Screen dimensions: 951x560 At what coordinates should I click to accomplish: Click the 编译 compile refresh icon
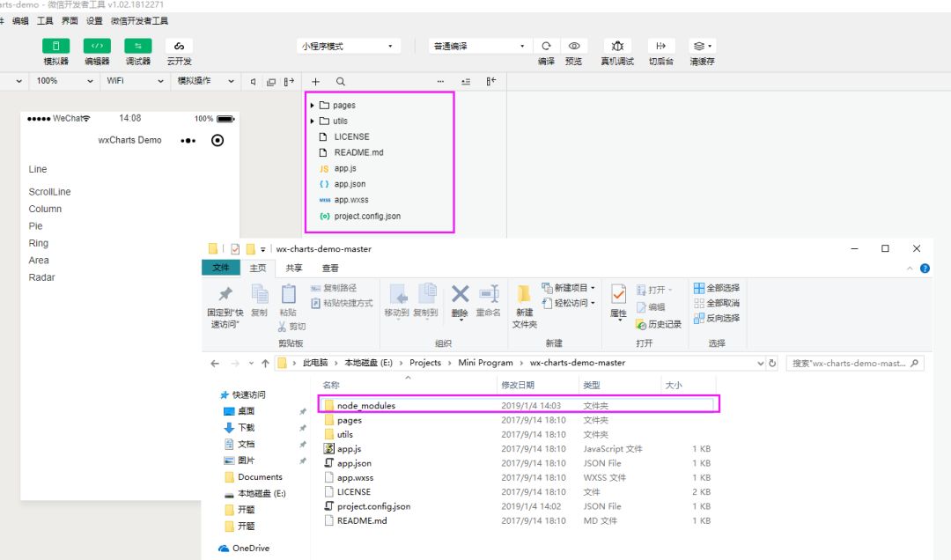(546, 46)
